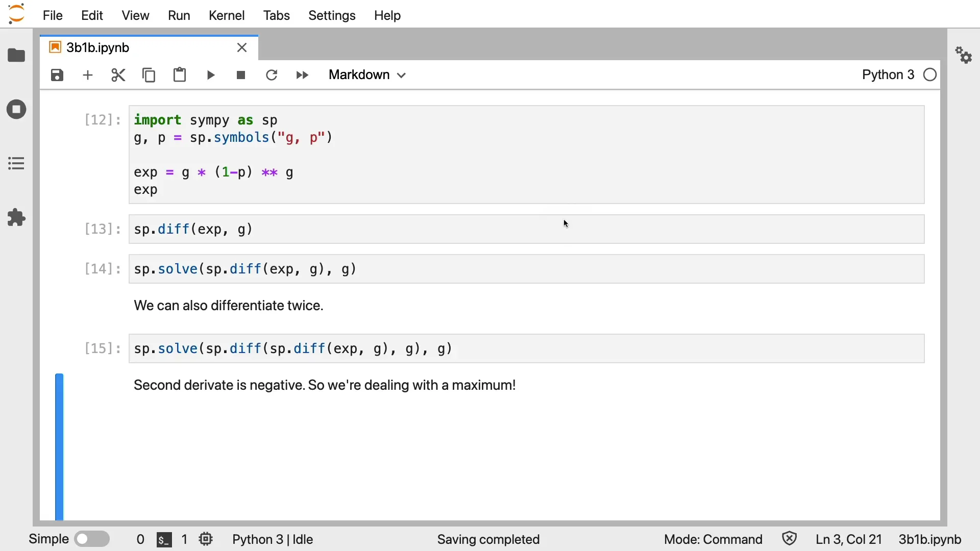Image resolution: width=980 pixels, height=551 pixels.
Task: Restart the kernel with the refresh icon
Action: (x=272, y=76)
